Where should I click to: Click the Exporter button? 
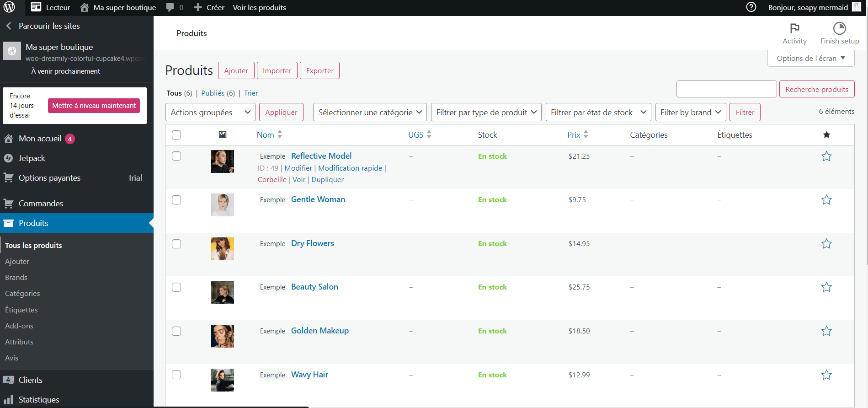click(x=320, y=70)
